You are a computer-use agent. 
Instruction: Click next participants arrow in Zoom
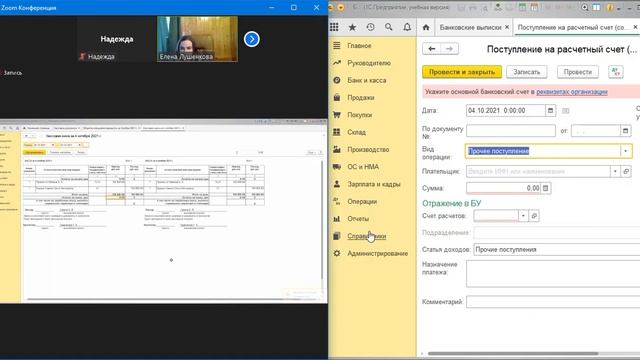coord(251,39)
